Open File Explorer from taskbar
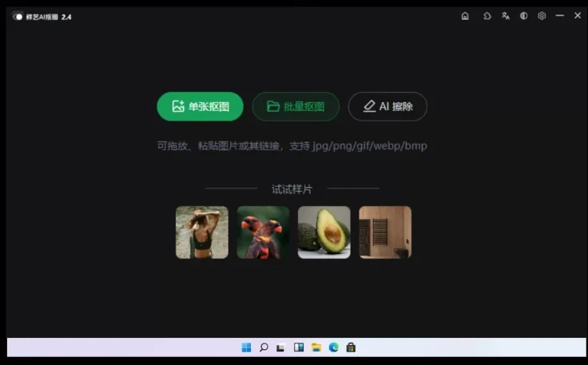This screenshot has width=588, height=365. click(316, 347)
